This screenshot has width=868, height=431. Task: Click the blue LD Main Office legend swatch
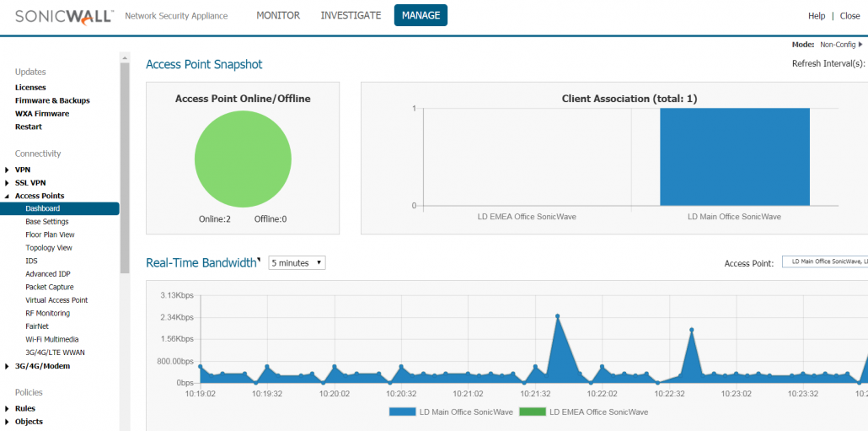coord(403,412)
